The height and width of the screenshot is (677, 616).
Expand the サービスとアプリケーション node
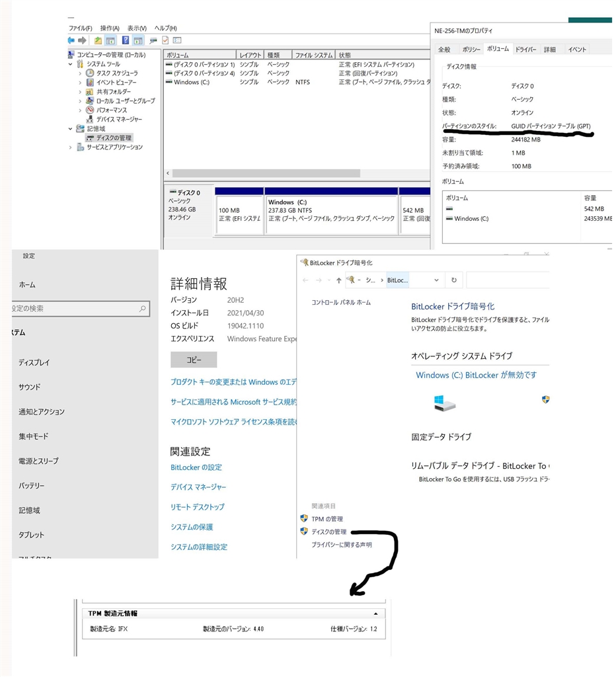[70, 147]
